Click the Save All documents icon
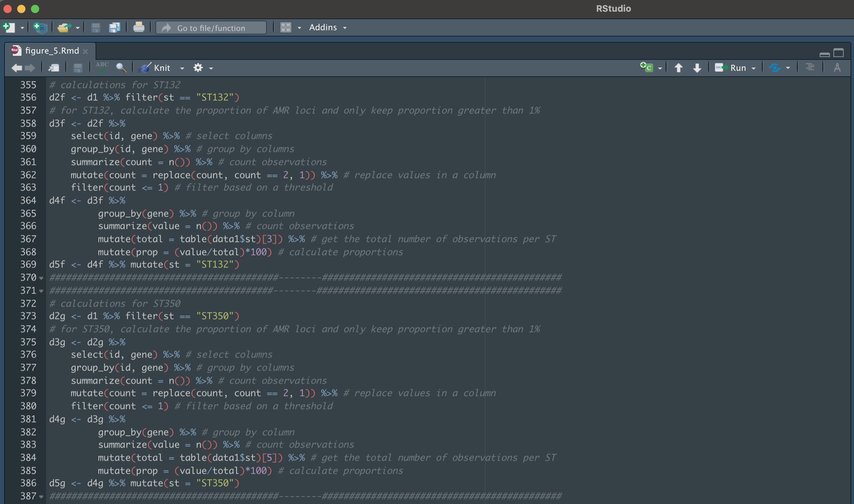 point(114,28)
